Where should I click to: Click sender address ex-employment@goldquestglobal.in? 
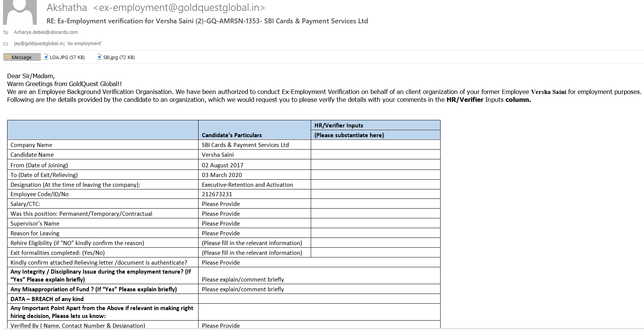[x=179, y=8]
